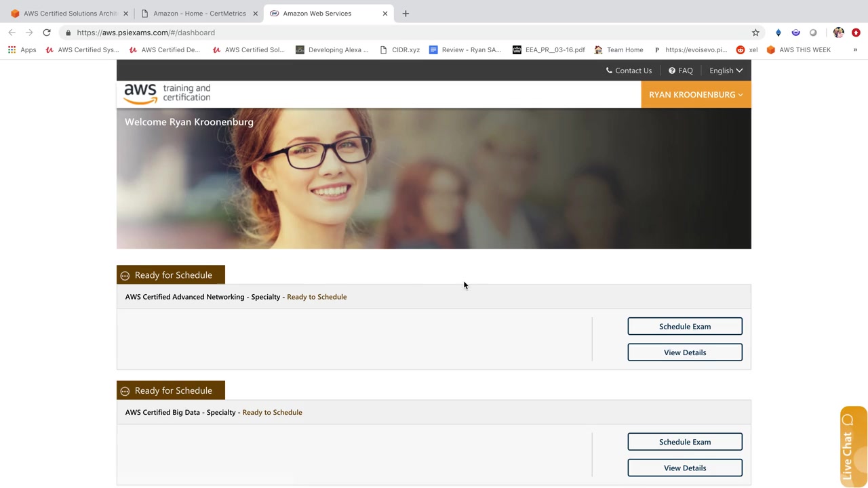Open the gray circle browser extension

[x=813, y=33]
